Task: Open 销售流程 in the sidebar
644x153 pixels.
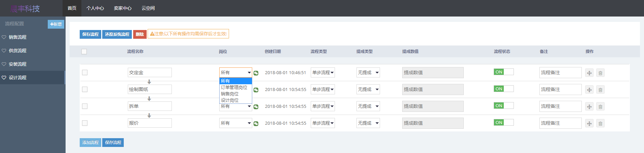Action: point(32,37)
